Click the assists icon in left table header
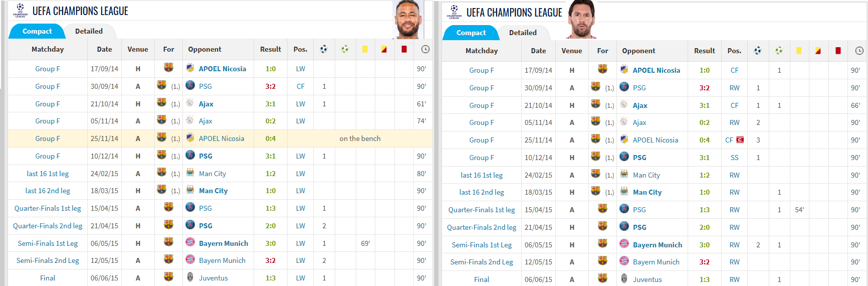Image resolution: width=868 pixels, height=286 pixels. [345, 49]
